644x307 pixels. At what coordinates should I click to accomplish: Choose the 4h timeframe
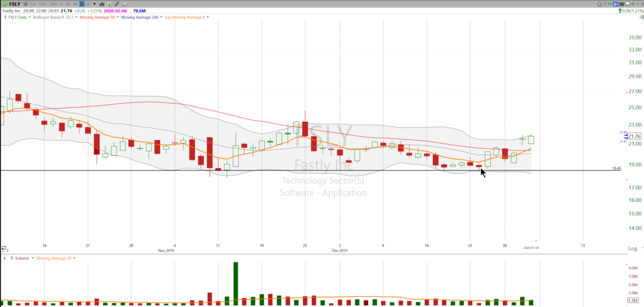75,4
